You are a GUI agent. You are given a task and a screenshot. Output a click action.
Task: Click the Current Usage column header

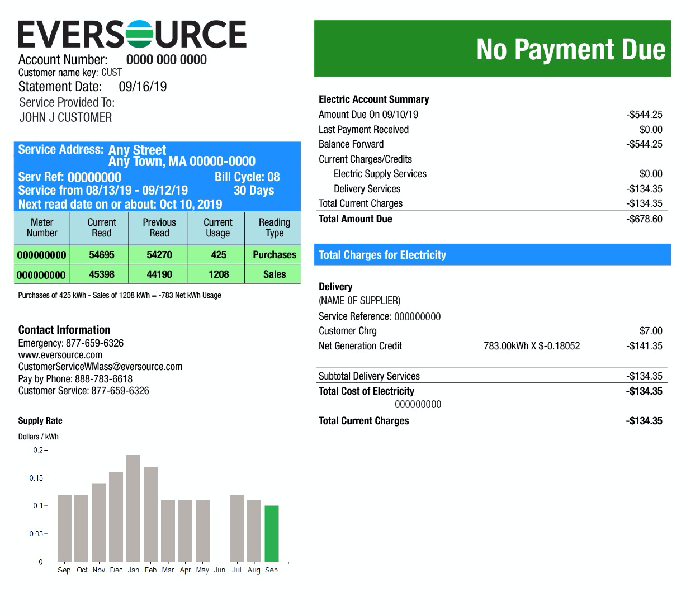click(x=217, y=228)
